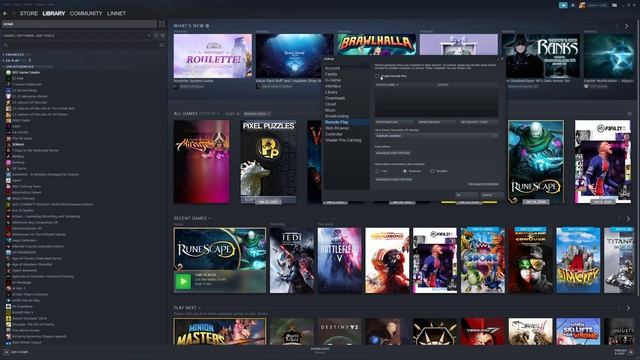
Task: Open the STORE tab
Action: pyautogui.click(x=29, y=13)
